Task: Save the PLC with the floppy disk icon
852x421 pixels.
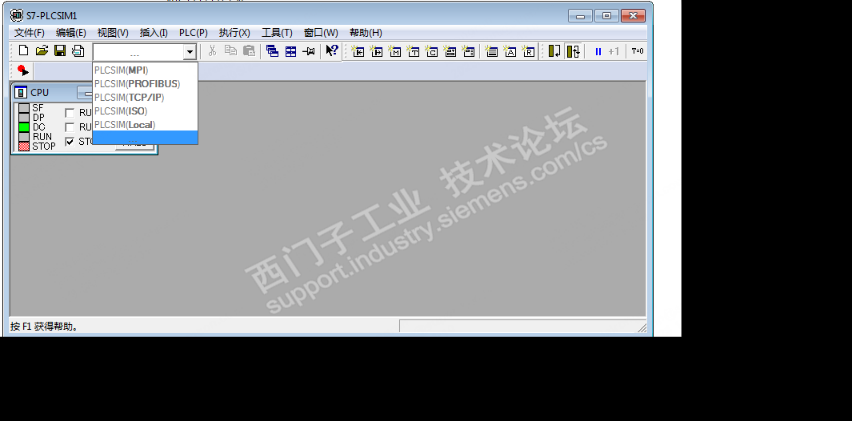Action: (60, 51)
